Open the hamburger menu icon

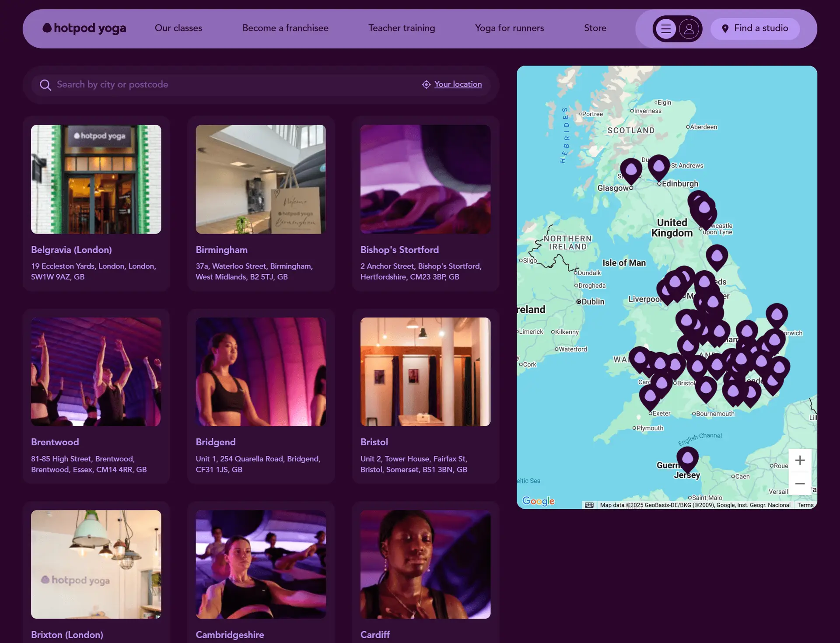point(665,29)
